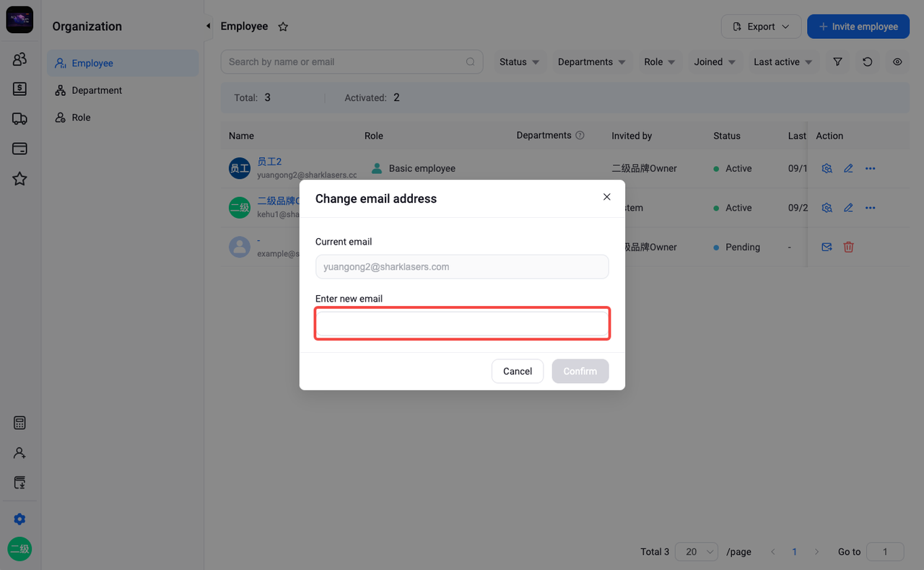
Task: Open the 20 per page size dropdown
Action: (697, 551)
